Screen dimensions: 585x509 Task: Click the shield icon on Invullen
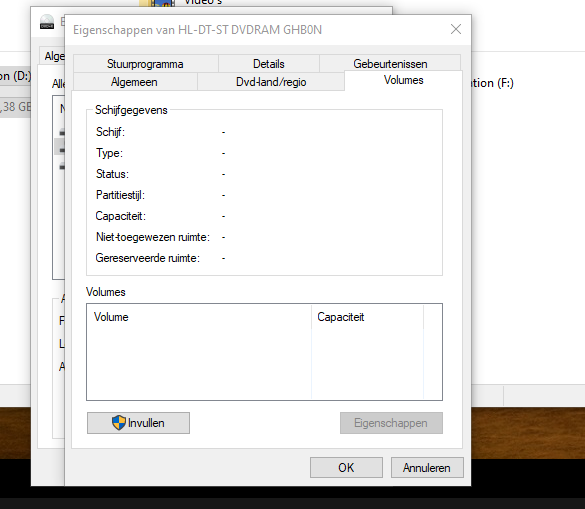click(x=119, y=423)
